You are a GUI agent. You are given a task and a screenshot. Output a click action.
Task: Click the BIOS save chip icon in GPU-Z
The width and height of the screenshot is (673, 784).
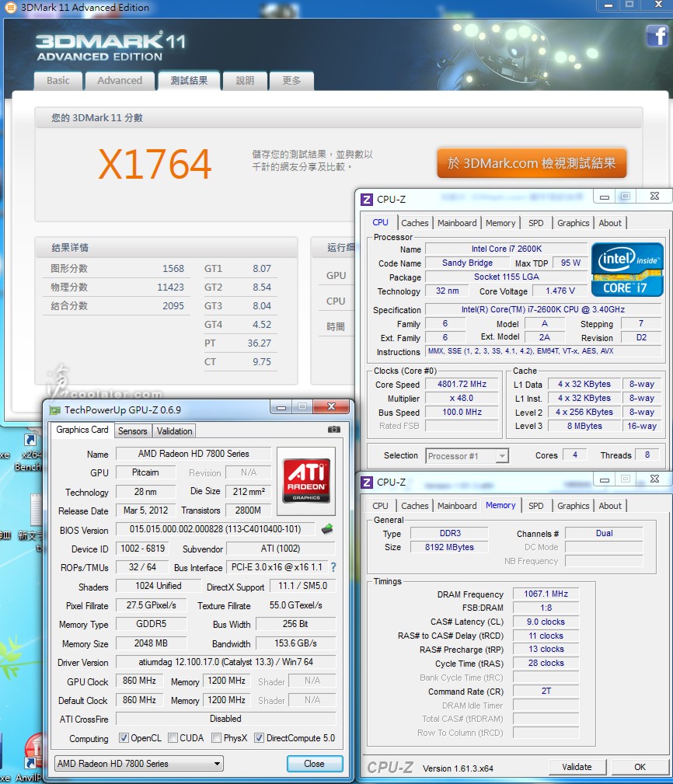pos(327,529)
